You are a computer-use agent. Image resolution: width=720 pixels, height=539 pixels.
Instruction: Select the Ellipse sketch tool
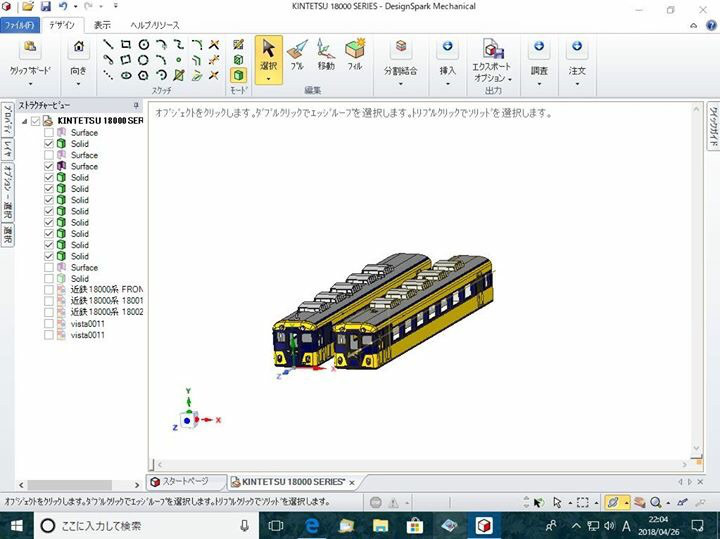126,75
